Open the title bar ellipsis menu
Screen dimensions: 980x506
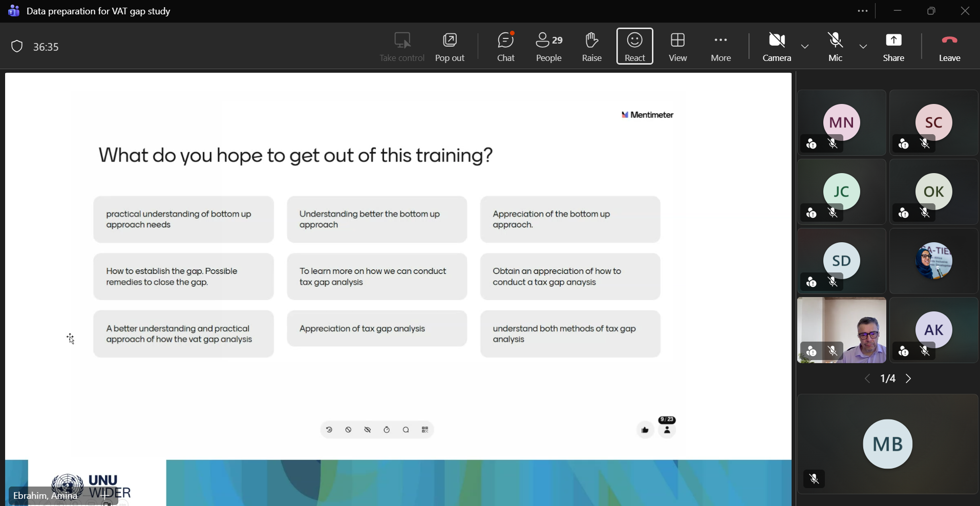click(x=863, y=11)
